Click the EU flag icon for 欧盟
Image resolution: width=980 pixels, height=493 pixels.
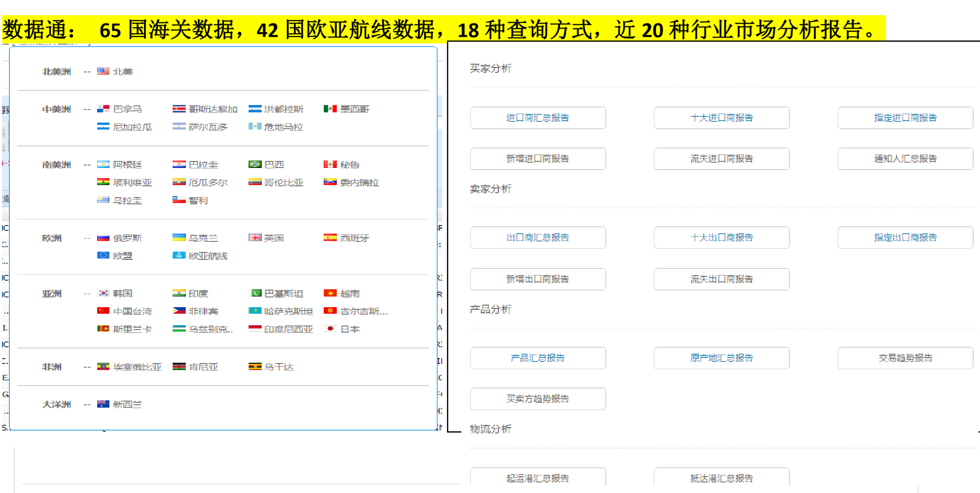[103, 256]
